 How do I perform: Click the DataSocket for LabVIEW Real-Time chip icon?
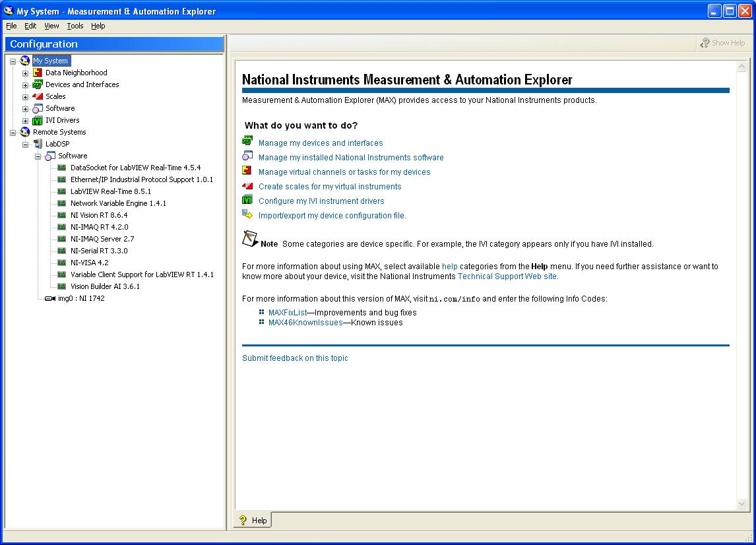click(62, 168)
